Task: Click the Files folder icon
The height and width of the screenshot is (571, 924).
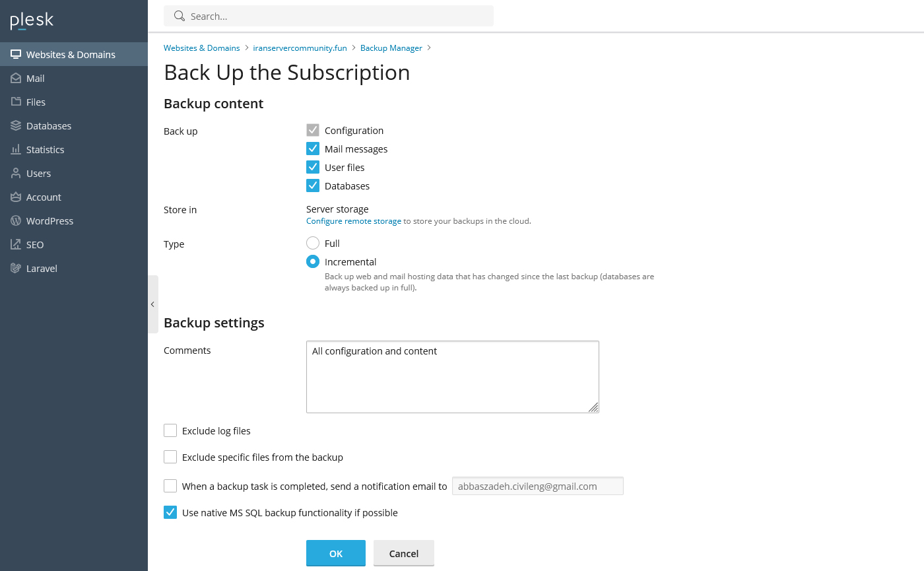Action: click(x=16, y=102)
